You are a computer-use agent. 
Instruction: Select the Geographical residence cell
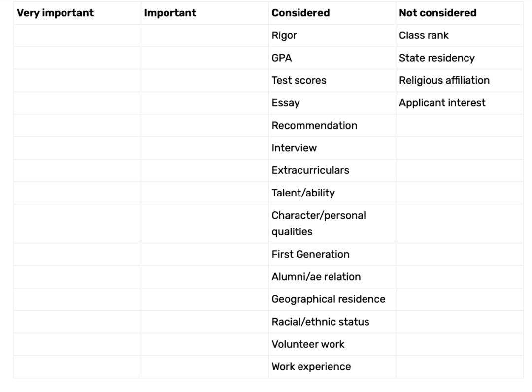pos(328,299)
